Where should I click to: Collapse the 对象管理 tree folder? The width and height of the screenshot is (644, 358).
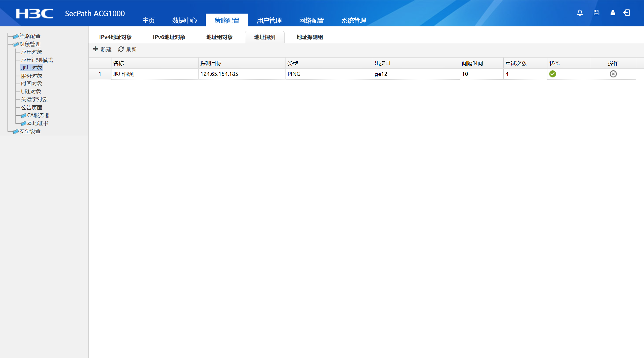16,44
